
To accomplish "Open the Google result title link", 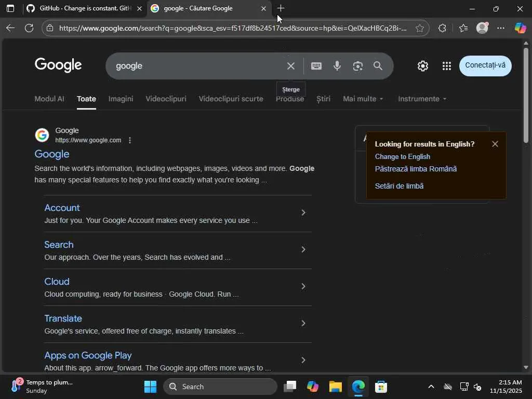I will [x=52, y=154].
